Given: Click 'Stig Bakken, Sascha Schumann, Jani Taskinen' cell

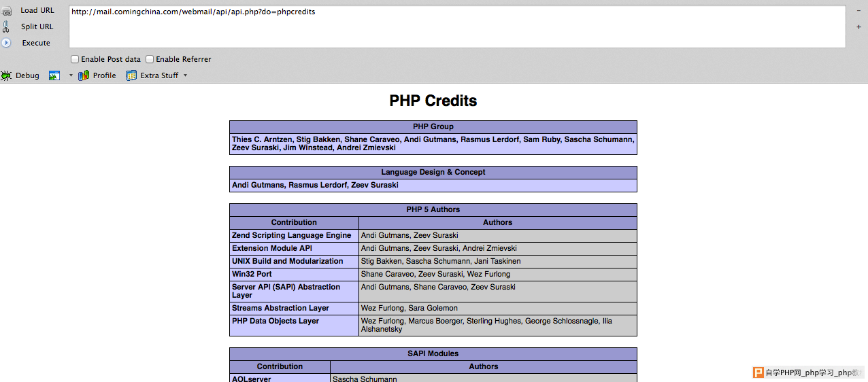Looking at the screenshot, I should coord(498,262).
